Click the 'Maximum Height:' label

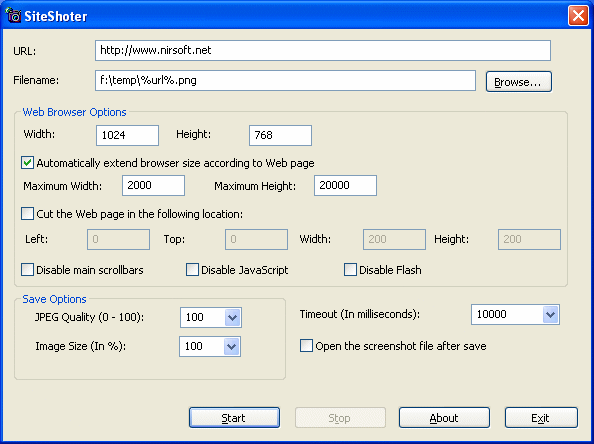[255, 186]
